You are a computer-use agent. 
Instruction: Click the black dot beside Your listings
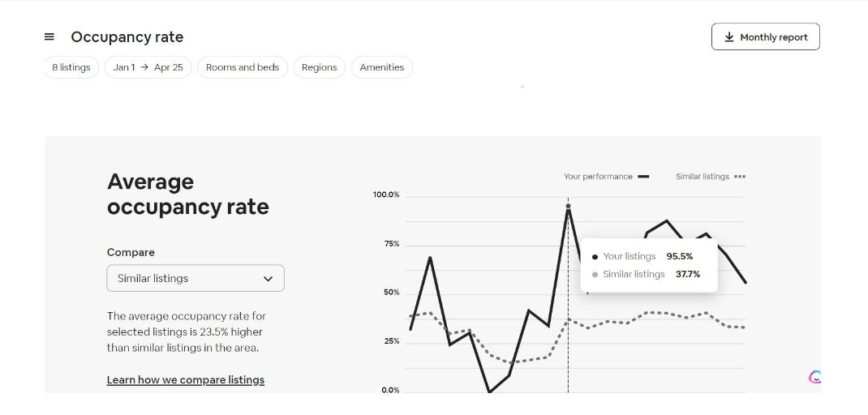point(595,257)
